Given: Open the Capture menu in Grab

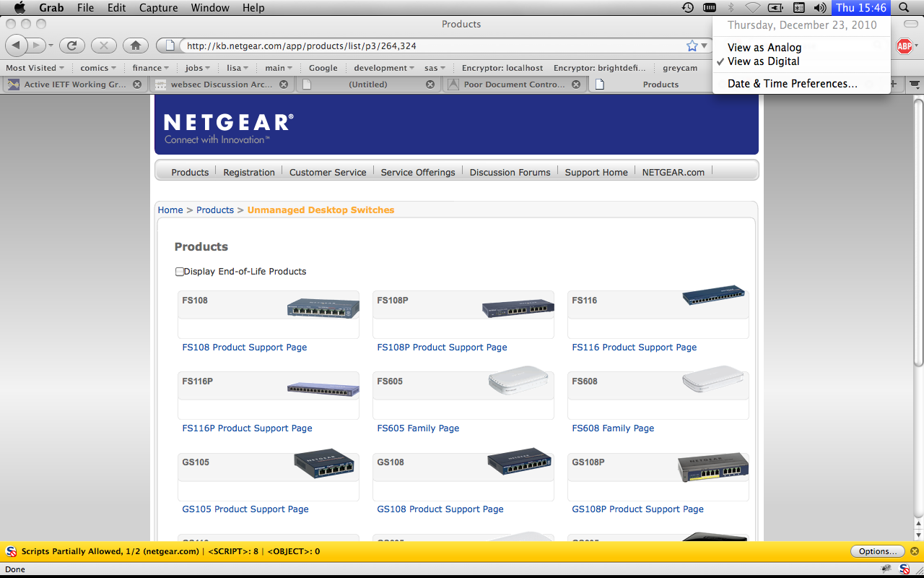Looking at the screenshot, I should (x=158, y=8).
